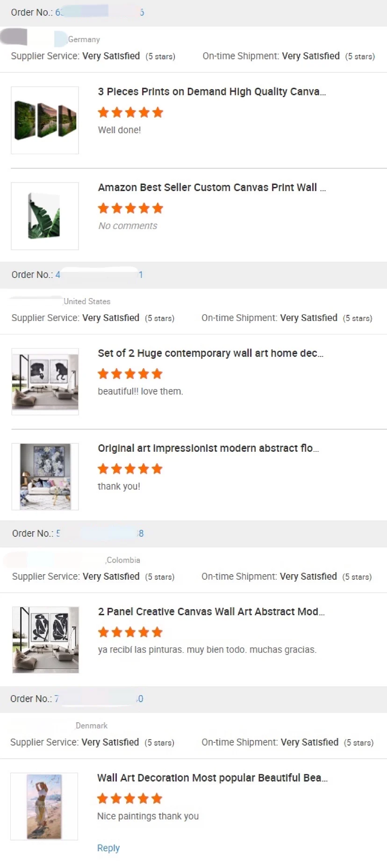Open the '3 Pieces Prints on Demand' product title
This screenshot has width=387, height=868.
coord(211,92)
